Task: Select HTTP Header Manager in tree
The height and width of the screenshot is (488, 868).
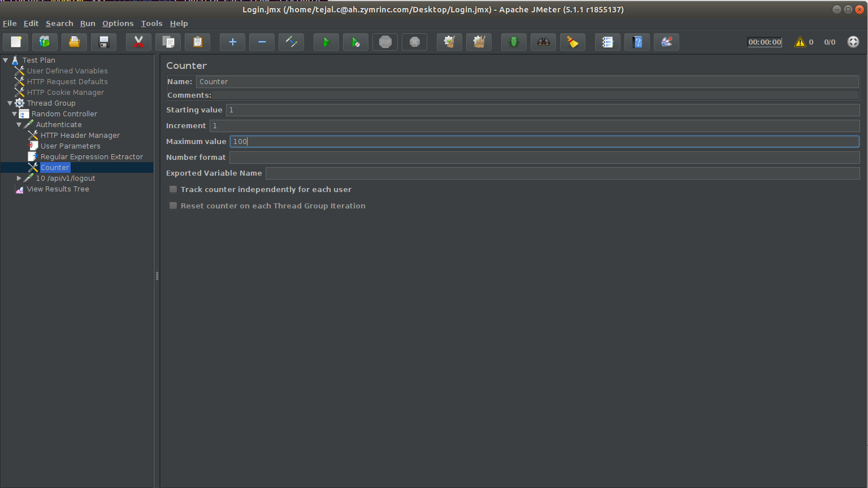Action: (x=80, y=135)
